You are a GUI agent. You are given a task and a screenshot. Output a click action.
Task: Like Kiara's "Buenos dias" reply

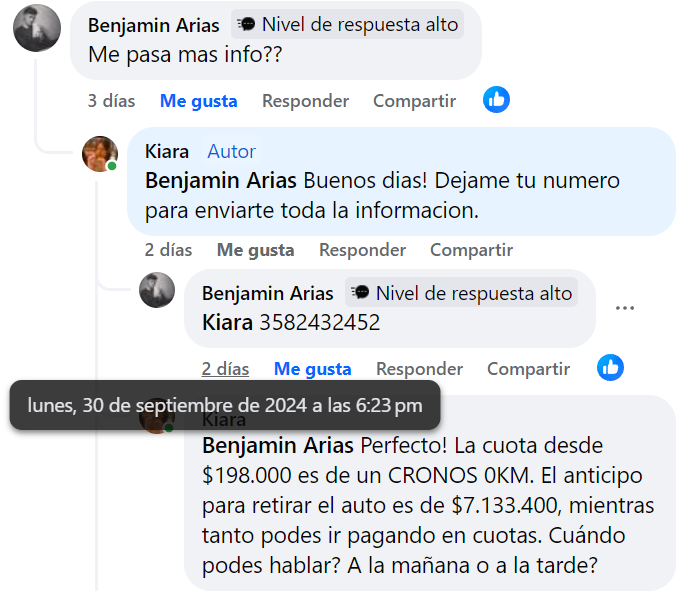[x=255, y=250]
